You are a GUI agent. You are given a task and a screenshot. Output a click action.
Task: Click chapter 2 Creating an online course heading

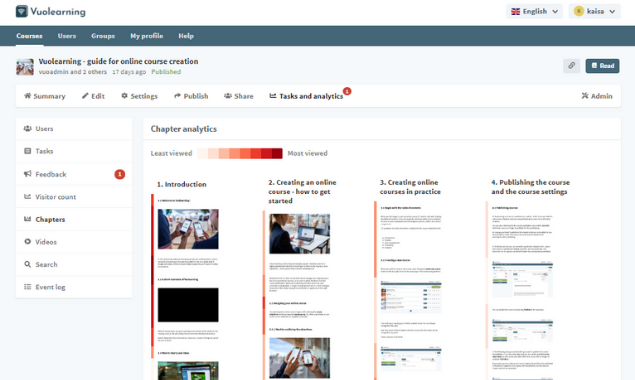(x=302, y=192)
